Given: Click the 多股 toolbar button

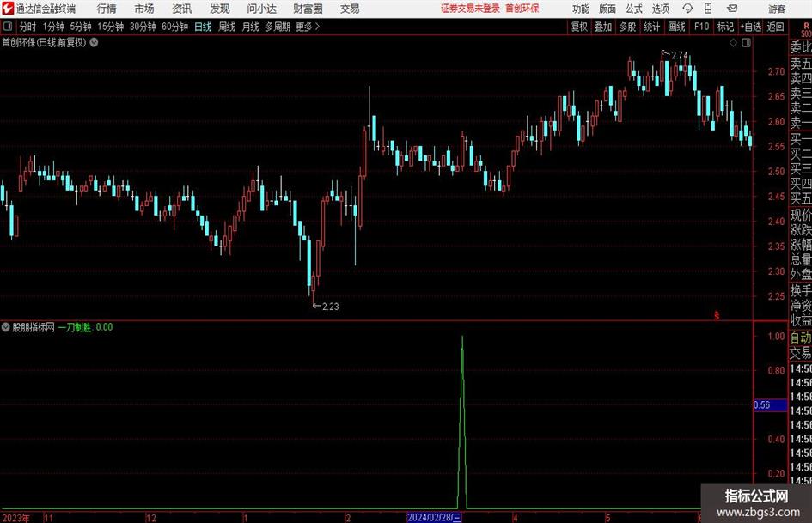Looking at the screenshot, I should point(627,27).
